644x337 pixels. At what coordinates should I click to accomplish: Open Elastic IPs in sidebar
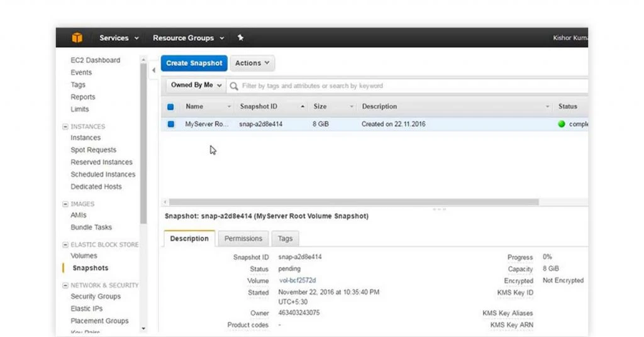point(87,309)
